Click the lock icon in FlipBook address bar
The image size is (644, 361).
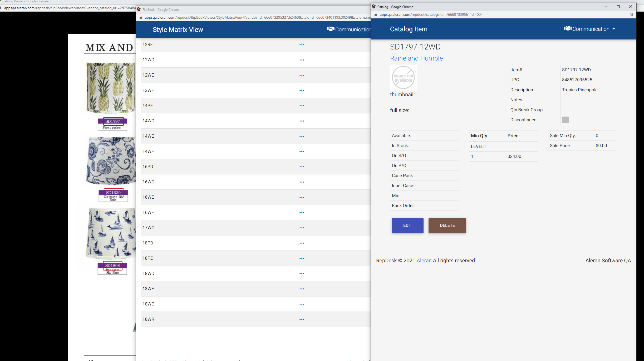tap(141, 17)
